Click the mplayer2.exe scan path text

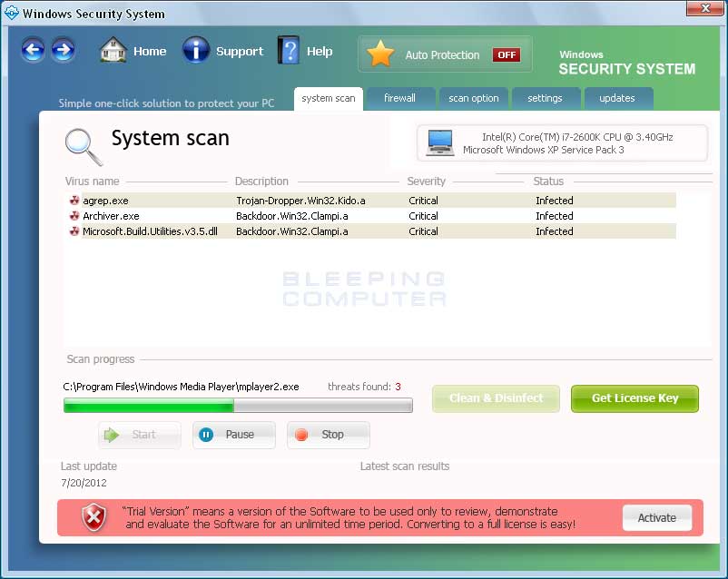pyautogui.click(x=181, y=387)
